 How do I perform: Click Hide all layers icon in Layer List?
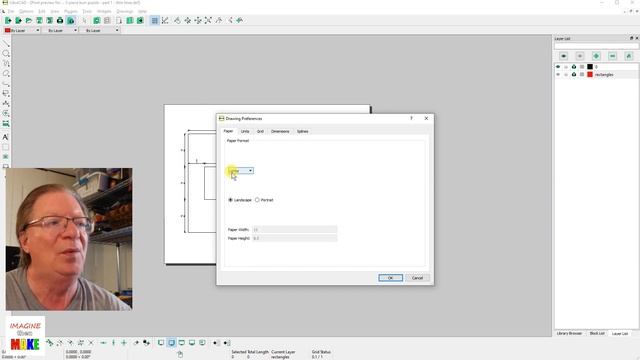pos(580,56)
